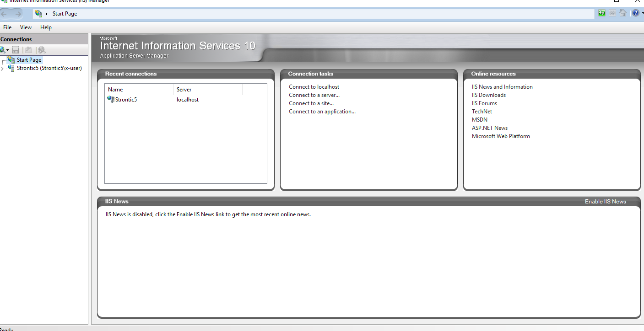Open the View menu
644x331 pixels.
26,27
